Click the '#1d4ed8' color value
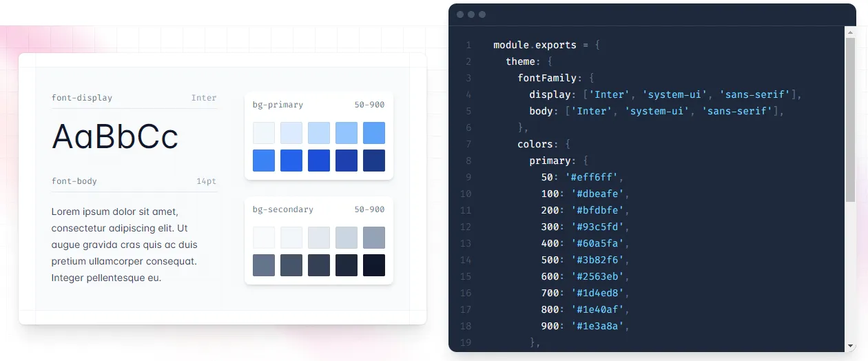This screenshot has width=868, height=361. click(x=598, y=293)
